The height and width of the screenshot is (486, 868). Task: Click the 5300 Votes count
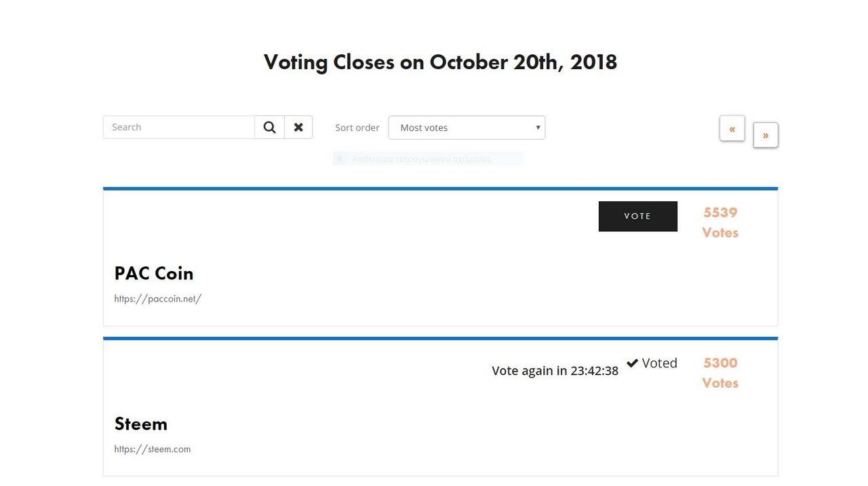point(720,373)
